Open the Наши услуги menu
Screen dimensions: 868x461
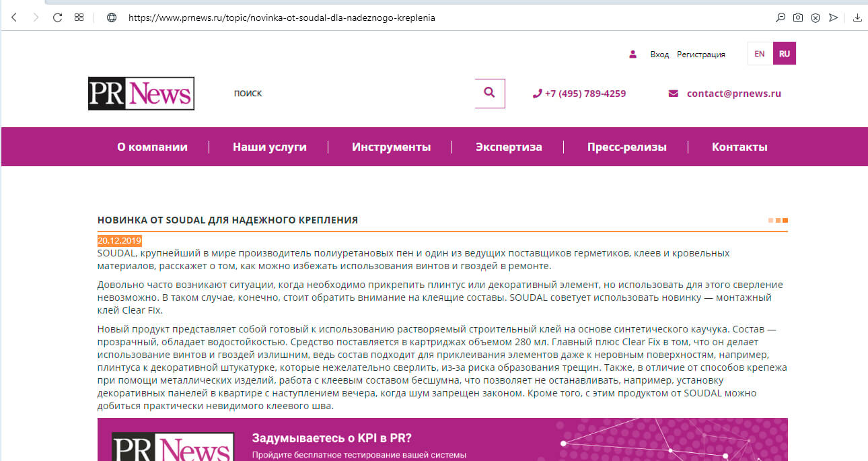(x=270, y=147)
